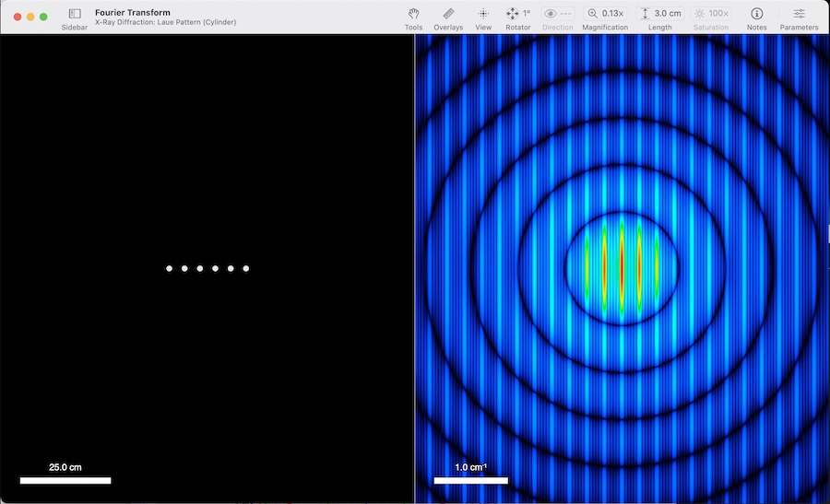This screenshot has width=830, height=504.
Task: Click the red central peak in diffraction pattern
Action: click(x=622, y=267)
